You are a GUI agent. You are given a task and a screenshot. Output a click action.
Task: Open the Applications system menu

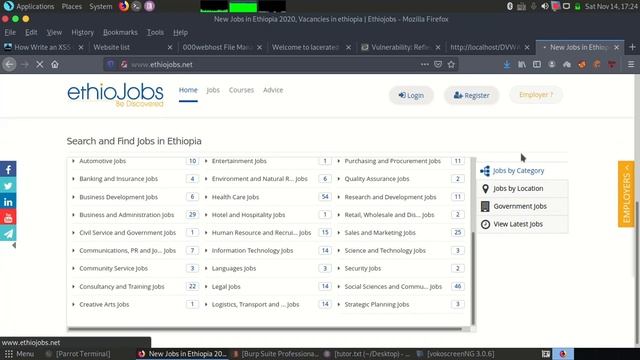tap(35, 6)
